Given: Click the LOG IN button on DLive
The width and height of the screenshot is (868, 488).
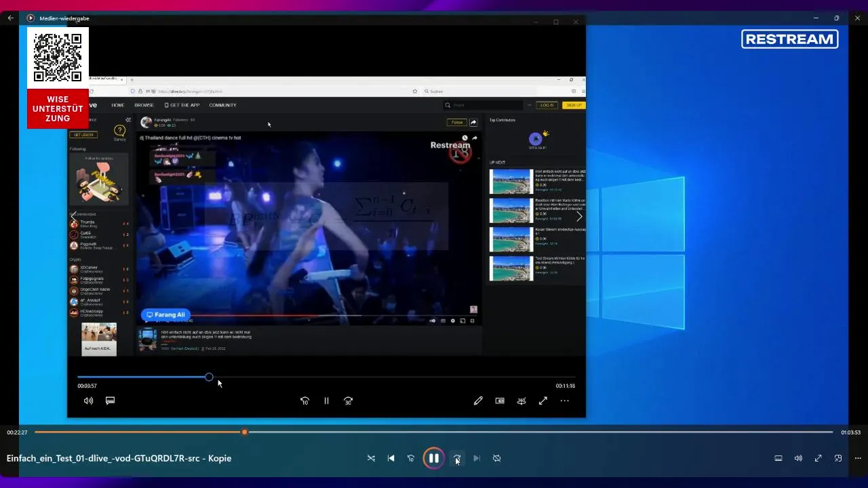Looking at the screenshot, I should 547,105.
